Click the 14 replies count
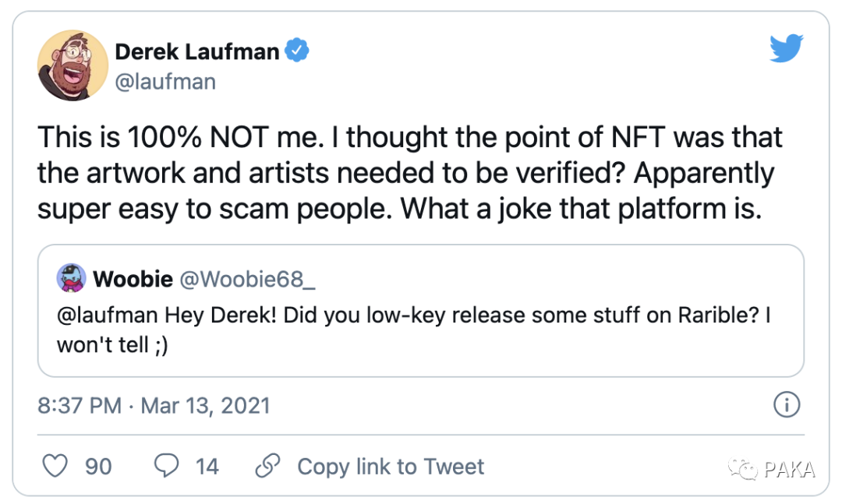The height and width of the screenshot is (504, 842). point(207,467)
